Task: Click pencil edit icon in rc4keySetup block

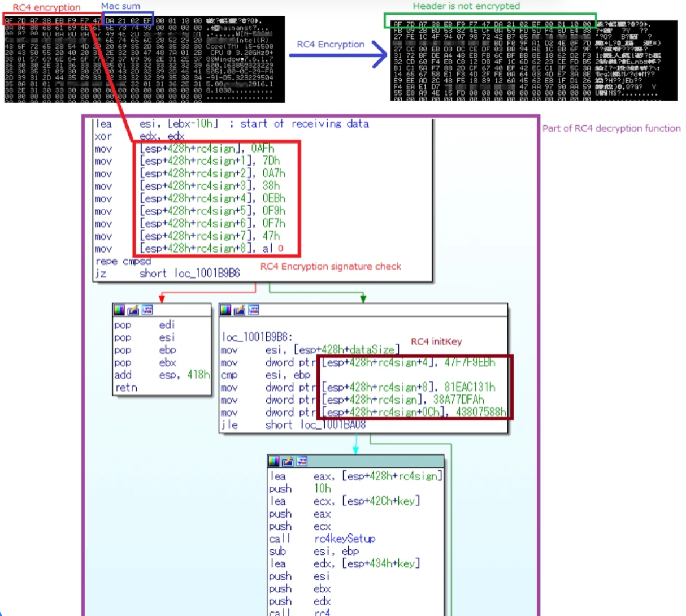Action: click(x=288, y=461)
